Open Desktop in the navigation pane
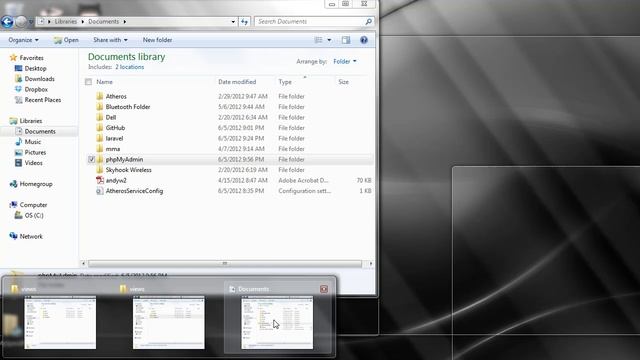Viewport: 640px width, 360px height. click(x=35, y=69)
